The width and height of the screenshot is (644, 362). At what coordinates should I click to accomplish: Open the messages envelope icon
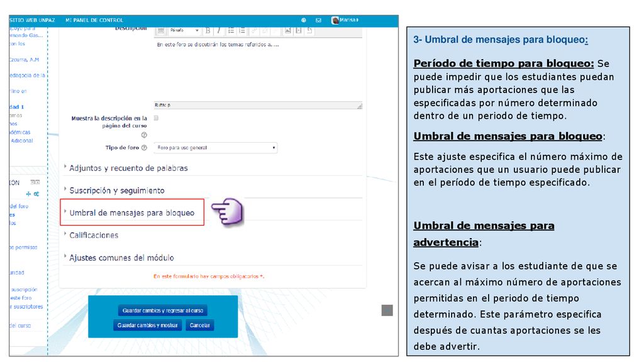[x=318, y=20]
